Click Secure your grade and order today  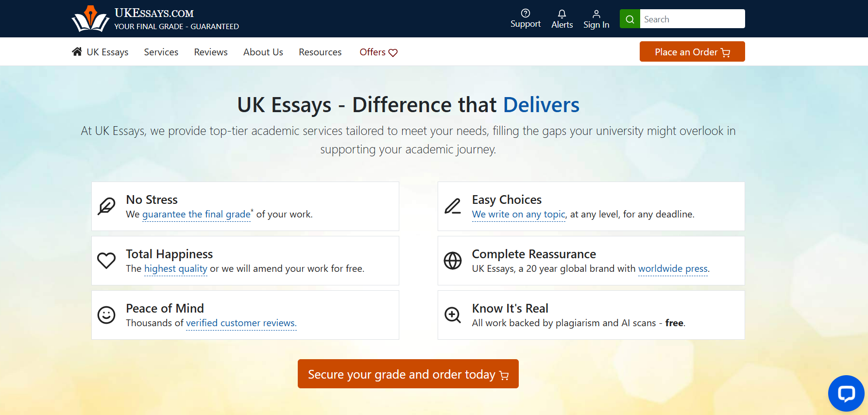tap(408, 374)
